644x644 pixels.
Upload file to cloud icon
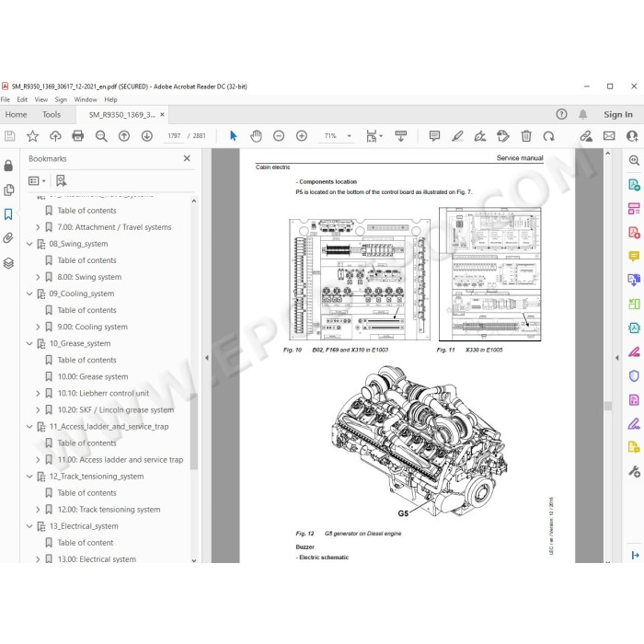click(55, 136)
